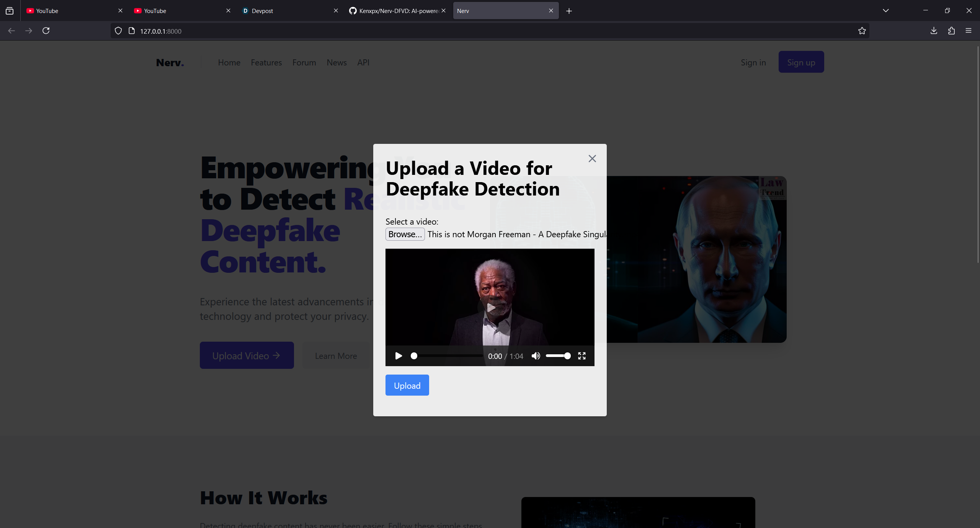
Task: Mute the video player audio
Action: pos(536,356)
